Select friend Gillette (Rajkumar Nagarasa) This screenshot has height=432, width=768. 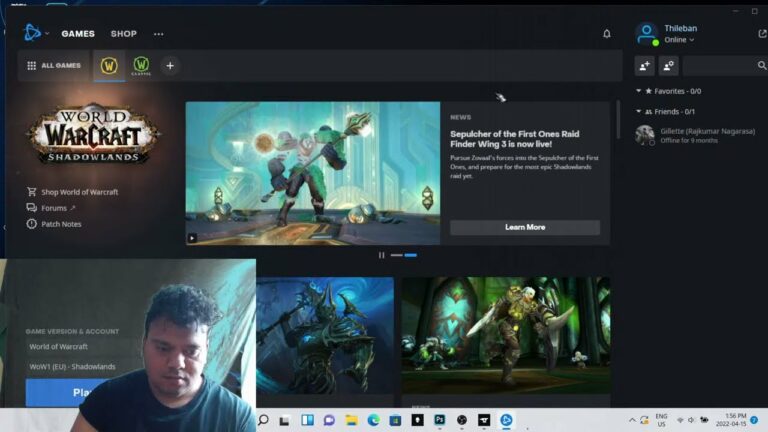tap(700, 135)
